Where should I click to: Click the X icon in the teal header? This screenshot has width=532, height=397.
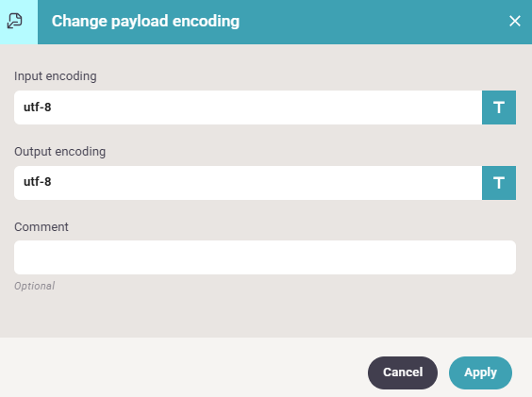[x=515, y=21]
